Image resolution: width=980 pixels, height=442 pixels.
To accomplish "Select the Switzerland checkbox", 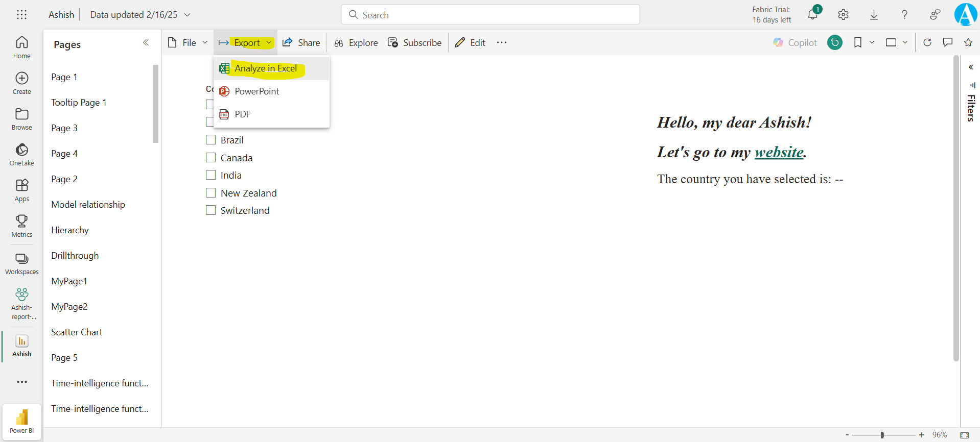I will coord(211,210).
